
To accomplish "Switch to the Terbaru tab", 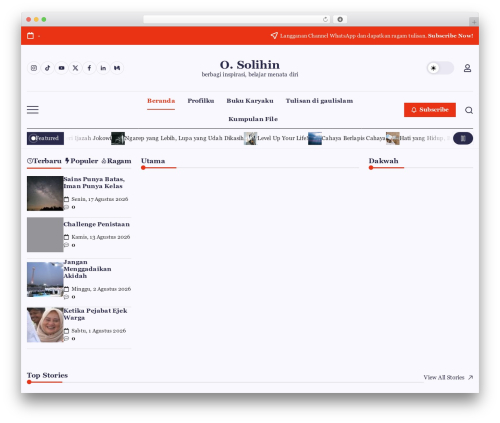I will click(x=44, y=161).
